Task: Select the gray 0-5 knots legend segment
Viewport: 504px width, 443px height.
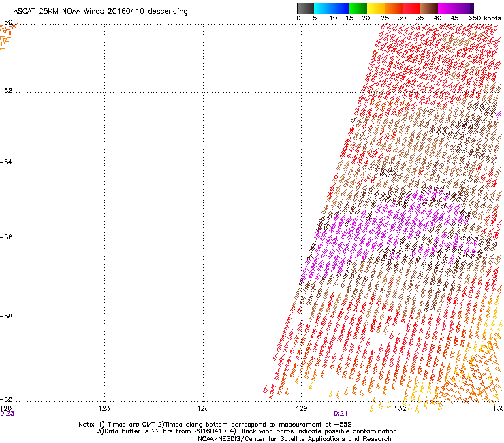Action: [x=305, y=8]
